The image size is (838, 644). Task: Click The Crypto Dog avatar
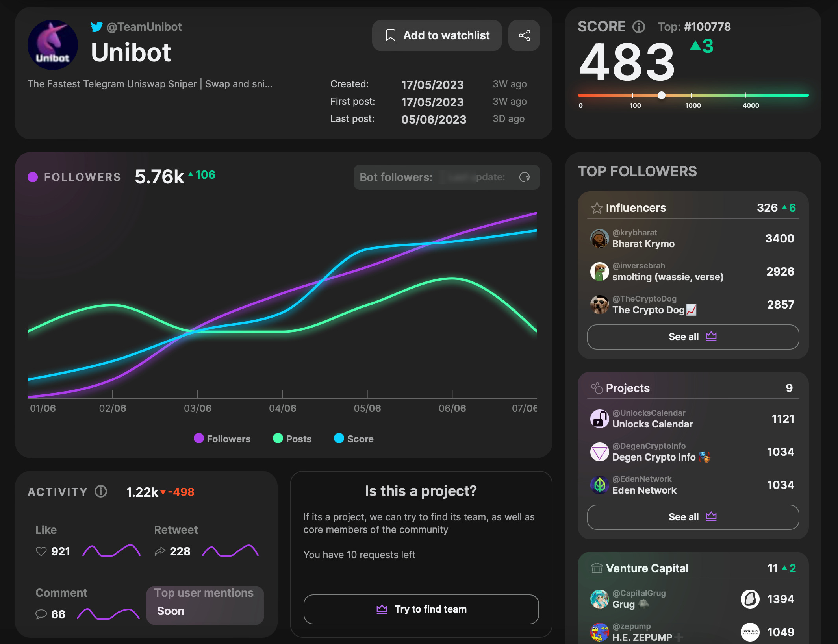point(600,305)
